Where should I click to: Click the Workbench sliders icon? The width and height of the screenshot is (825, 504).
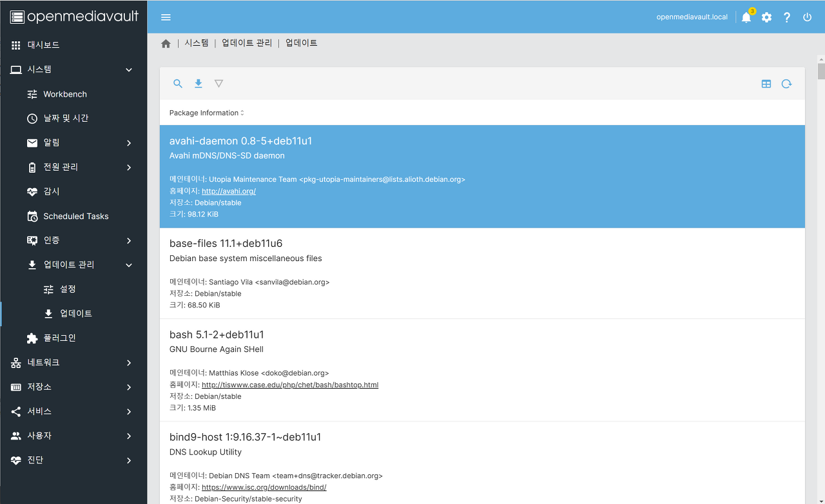[32, 94]
